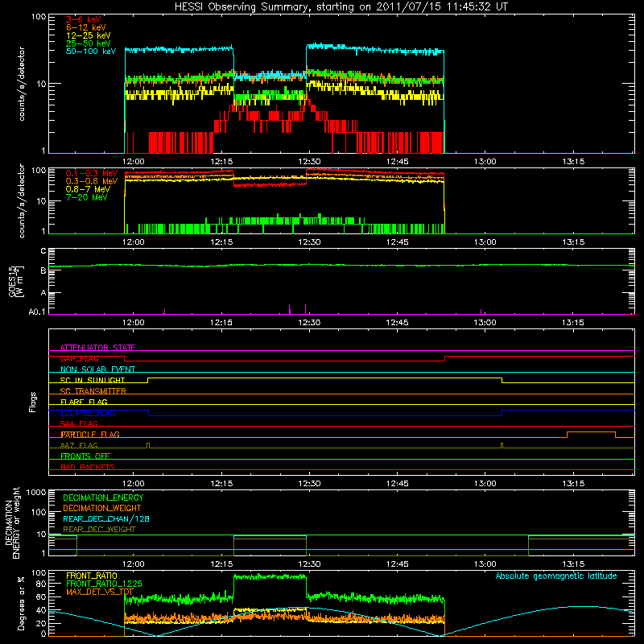This screenshot has height=644, width=644.
Task: Click the 7-20 MeV legend entry
Action: point(87,197)
